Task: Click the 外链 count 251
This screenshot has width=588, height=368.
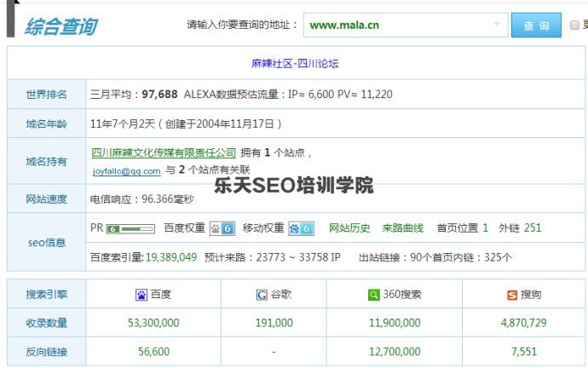Action: [533, 227]
